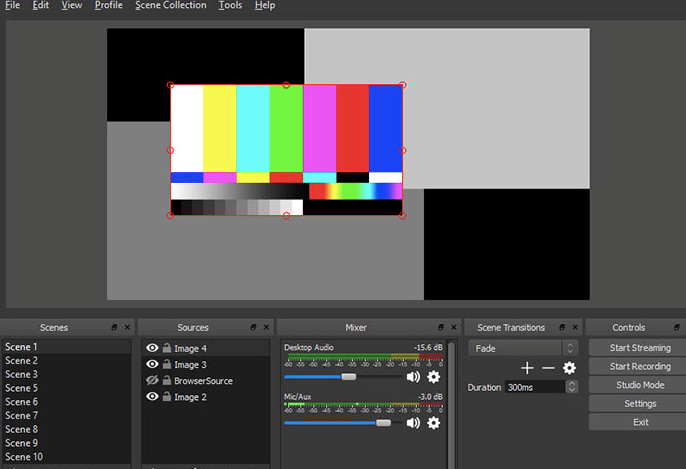This screenshot has height=469, width=686.
Task: Mute the Desktop Audio speaker icon
Action: click(x=413, y=377)
